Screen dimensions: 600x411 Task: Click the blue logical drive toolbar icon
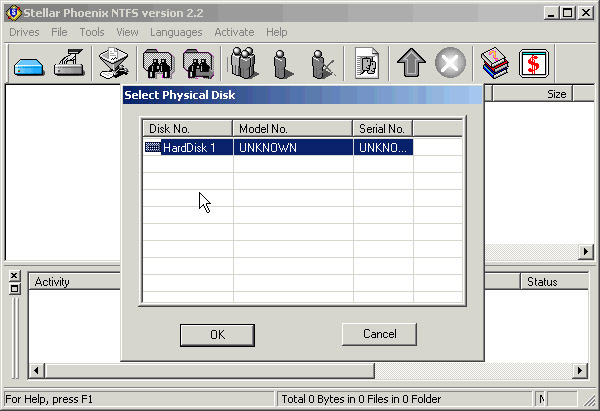point(29,66)
